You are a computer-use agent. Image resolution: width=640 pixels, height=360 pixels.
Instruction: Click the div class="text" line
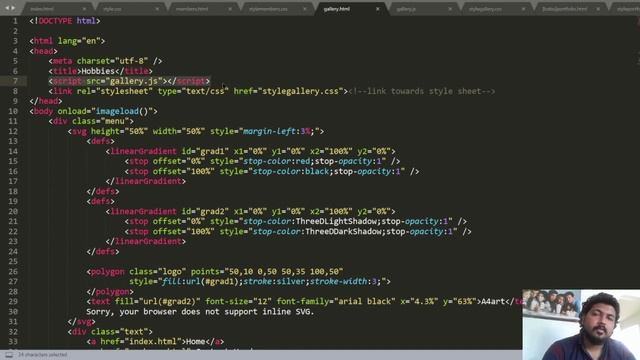click(x=110, y=331)
